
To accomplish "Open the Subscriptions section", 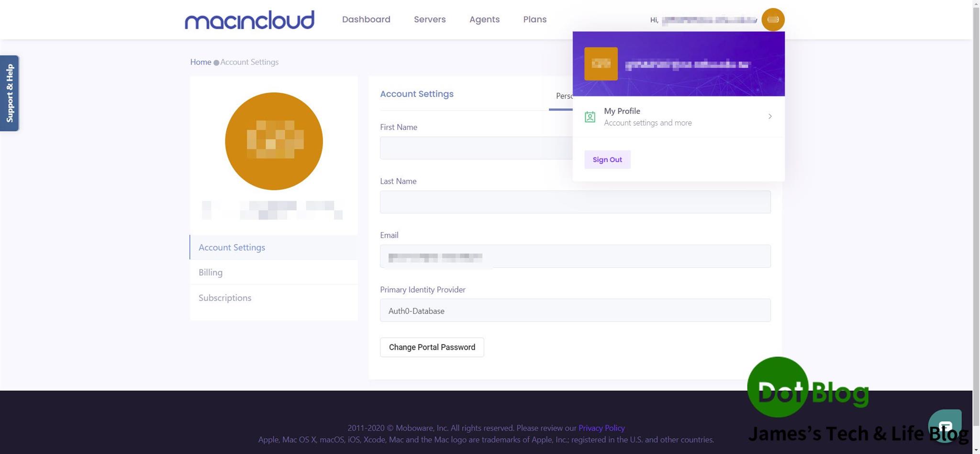I will point(224,298).
